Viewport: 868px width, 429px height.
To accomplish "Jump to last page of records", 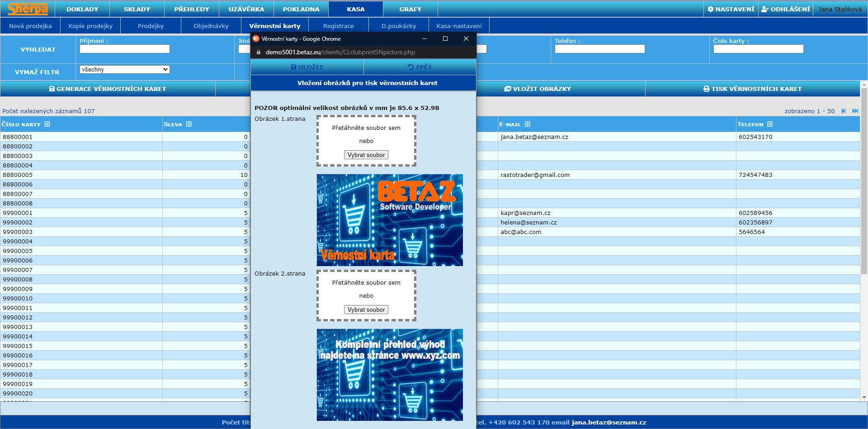I will tap(855, 111).
